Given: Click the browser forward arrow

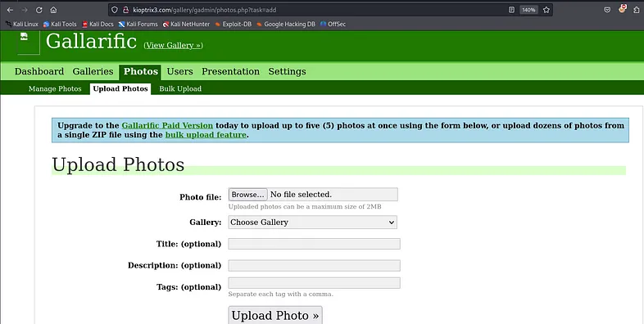Looking at the screenshot, I should pos(25,10).
